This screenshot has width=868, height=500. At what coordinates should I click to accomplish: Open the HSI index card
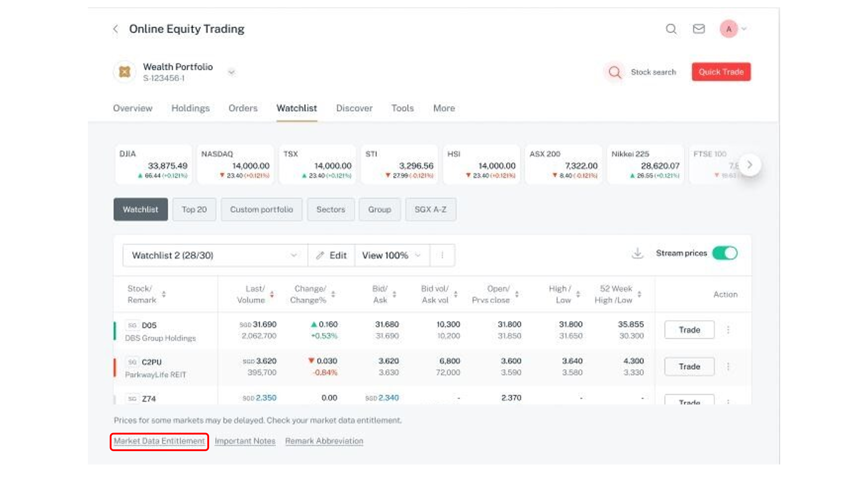(x=482, y=164)
